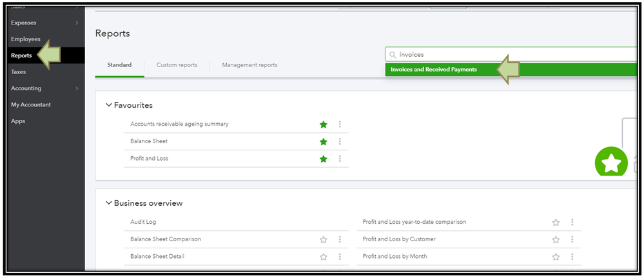Click the report search field containing invoices
644x278 pixels.
(x=511, y=55)
